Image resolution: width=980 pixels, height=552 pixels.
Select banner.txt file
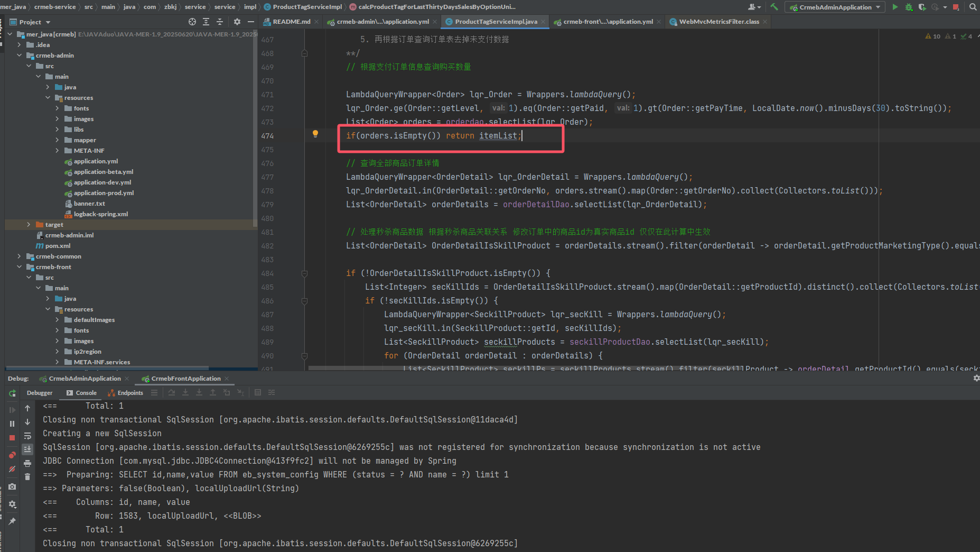tap(89, 204)
